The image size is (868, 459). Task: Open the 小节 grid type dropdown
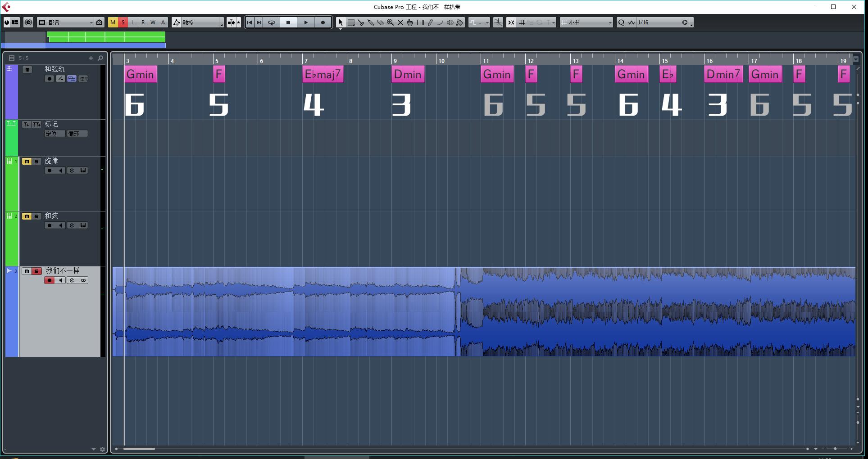586,22
